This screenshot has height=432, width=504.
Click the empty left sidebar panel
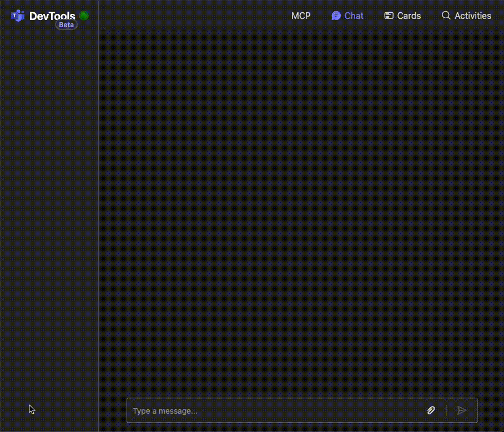(x=49, y=222)
